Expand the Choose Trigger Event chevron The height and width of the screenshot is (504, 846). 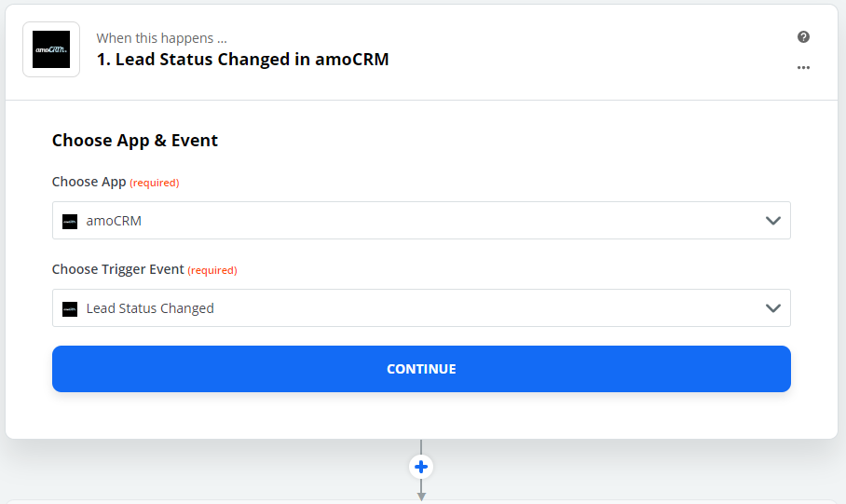(x=772, y=308)
